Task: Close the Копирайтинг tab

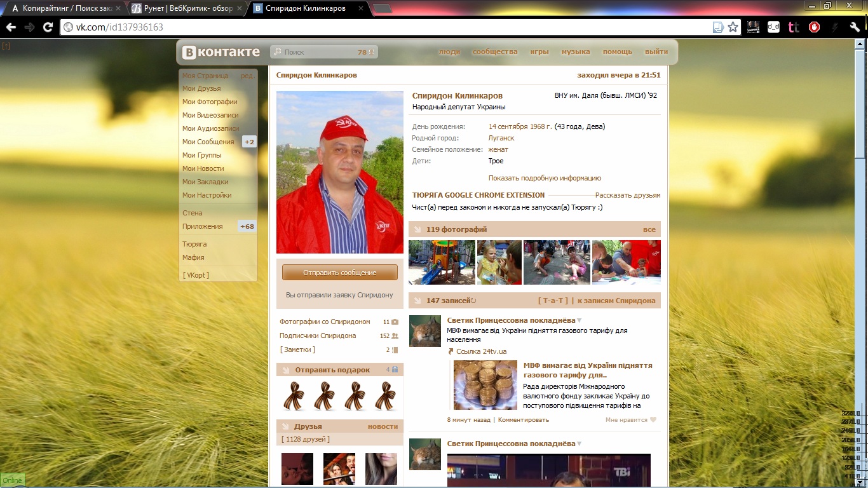Action: [118, 9]
